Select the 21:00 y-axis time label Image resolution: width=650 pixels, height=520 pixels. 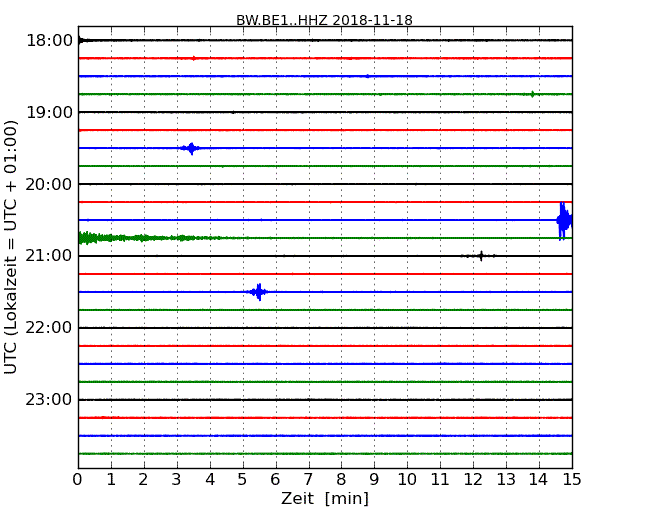49,256
